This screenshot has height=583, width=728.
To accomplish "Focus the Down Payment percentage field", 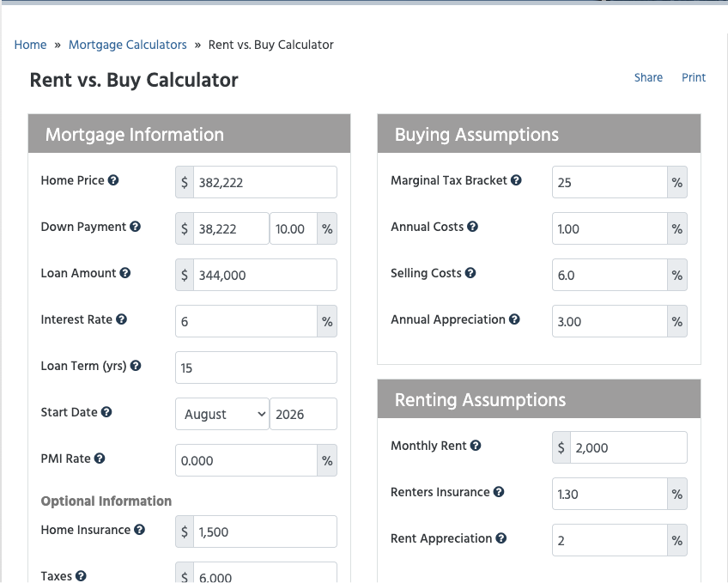I will [x=294, y=228].
